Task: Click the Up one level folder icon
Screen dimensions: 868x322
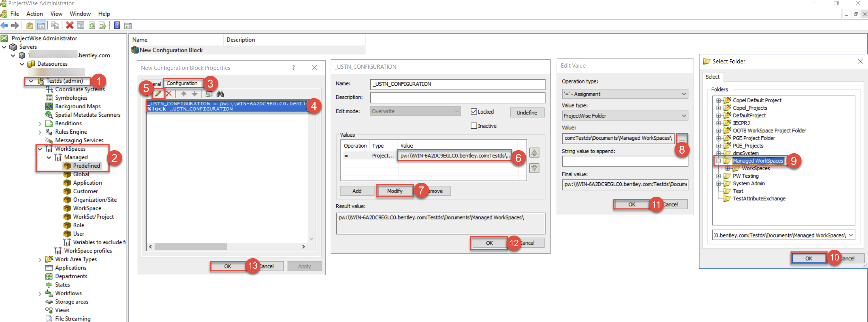Action: [x=29, y=25]
